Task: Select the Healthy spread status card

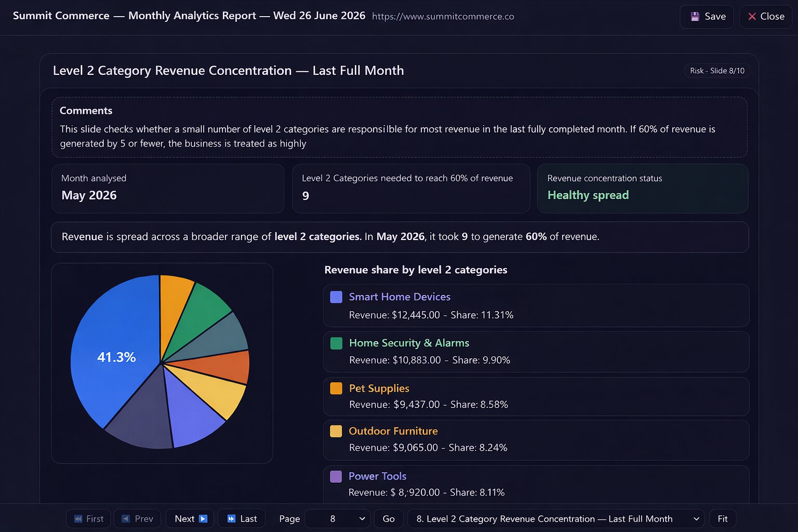Action: coord(643,189)
